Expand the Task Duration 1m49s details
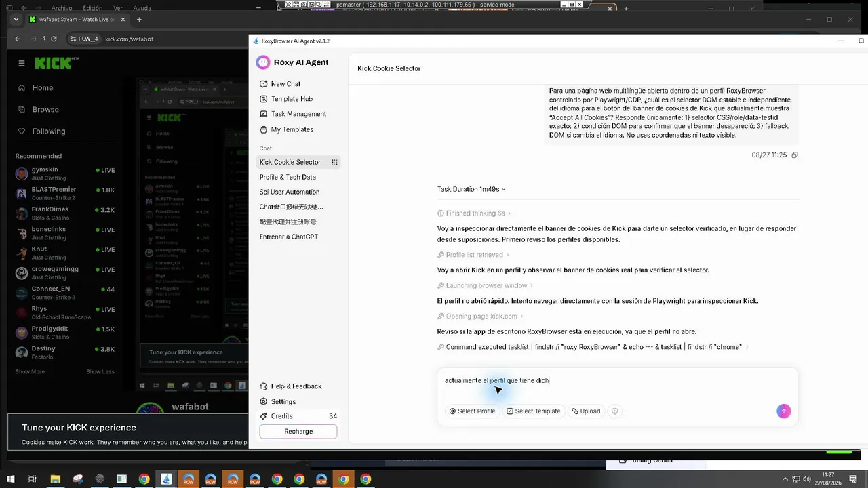 point(471,189)
